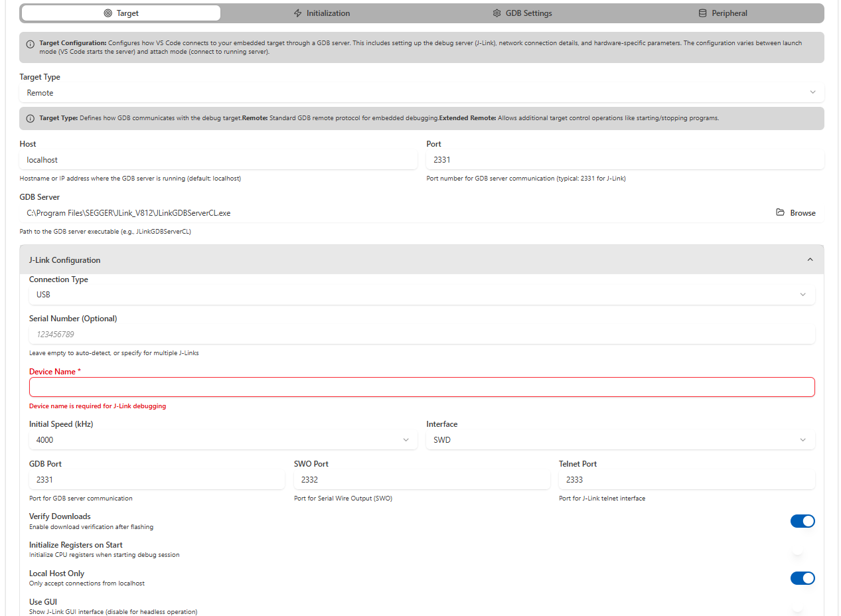Click the required Device Name field
Viewport: 841px width, 616px height.
coord(421,388)
